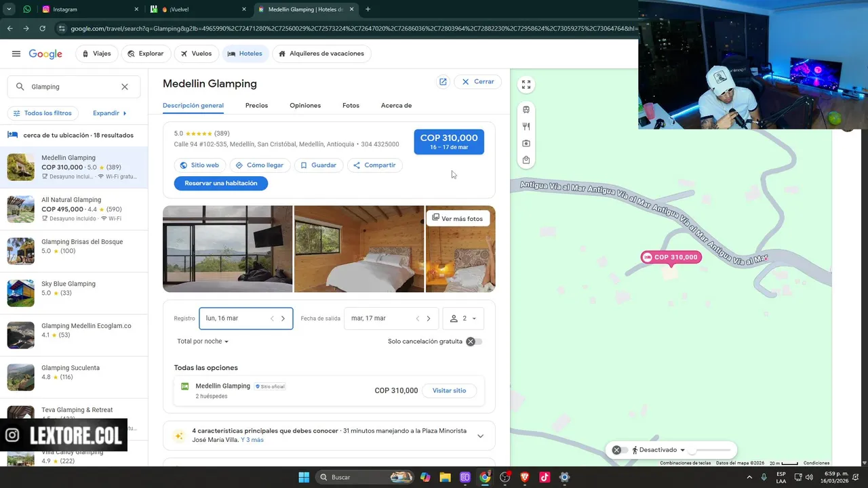Image resolution: width=868 pixels, height=488 pixels.
Task: Select the Vuelos navigation chip
Action: point(197,54)
